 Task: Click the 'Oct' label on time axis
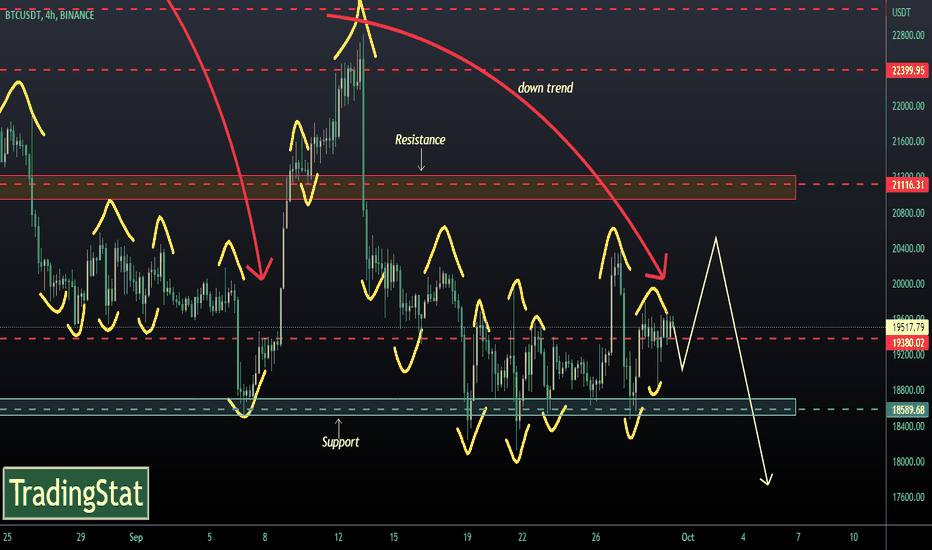pyautogui.click(x=688, y=538)
